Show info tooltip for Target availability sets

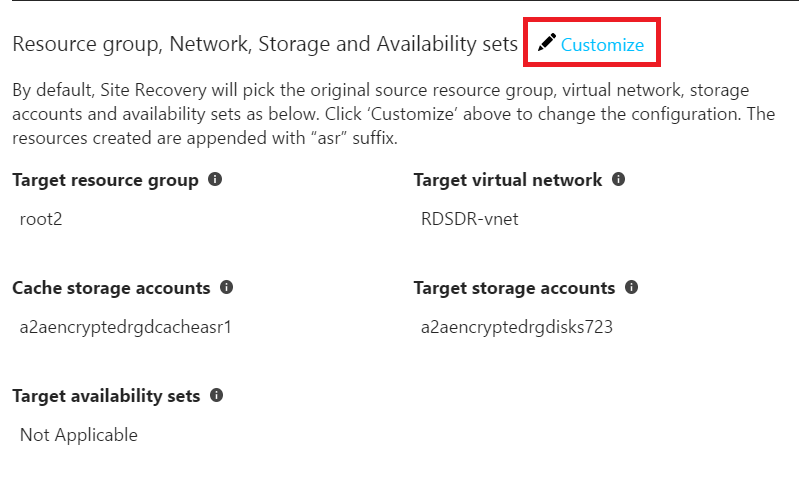pos(217,395)
